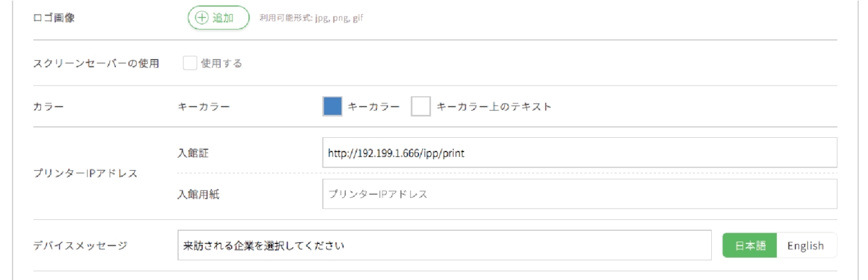Click the 入館用紙 field label
Image resolution: width=868 pixels, height=280 pixels.
pyautogui.click(x=198, y=194)
